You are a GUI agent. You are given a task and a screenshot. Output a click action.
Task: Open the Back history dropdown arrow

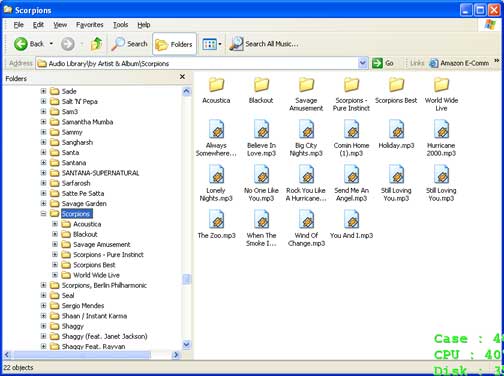pos(51,44)
